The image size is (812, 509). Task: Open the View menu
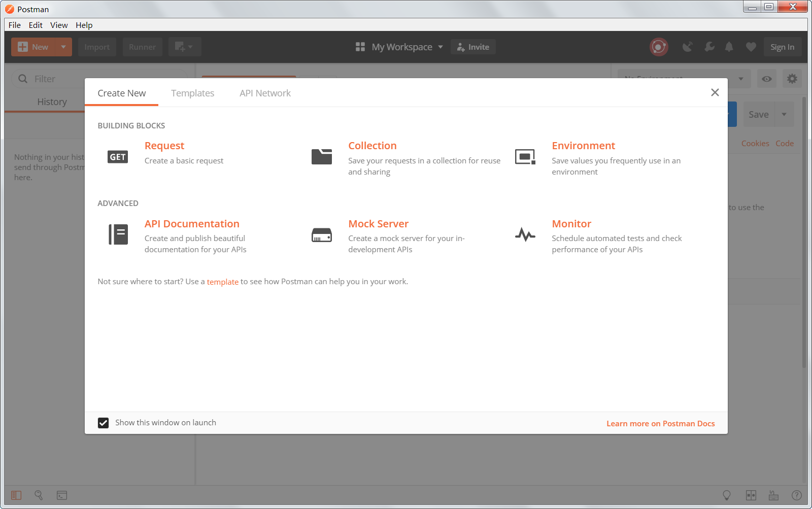coord(59,25)
